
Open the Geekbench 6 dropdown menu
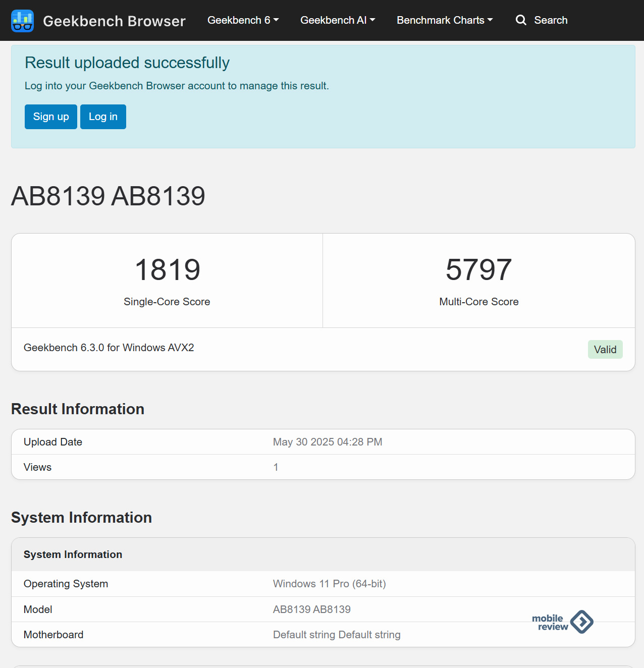coord(243,20)
